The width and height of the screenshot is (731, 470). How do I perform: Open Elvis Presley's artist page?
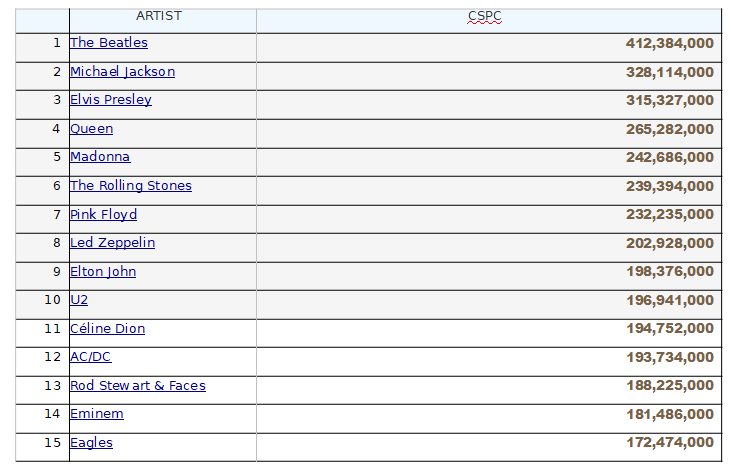click(x=110, y=100)
